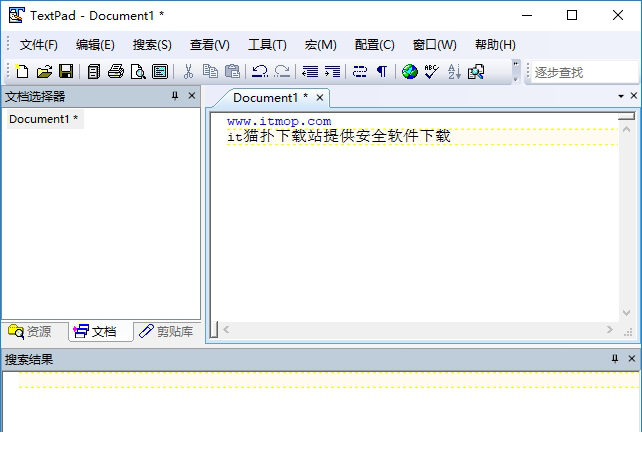The image size is (642, 449).
Task: Cut selection with scissors icon
Action: tap(188, 72)
